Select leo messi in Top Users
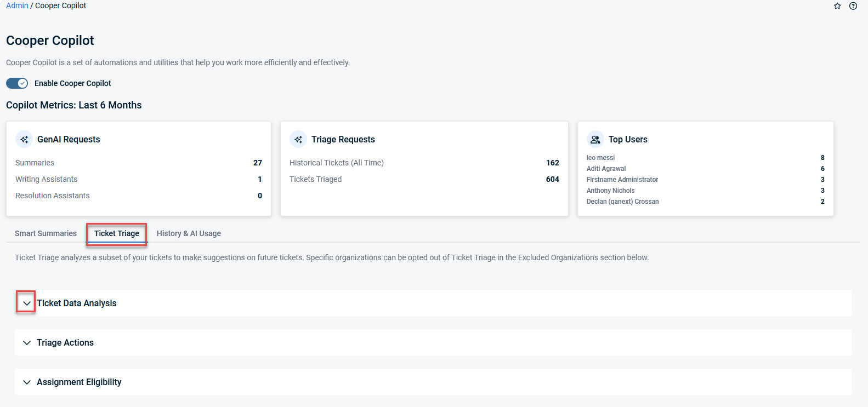 pyautogui.click(x=600, y=158)
